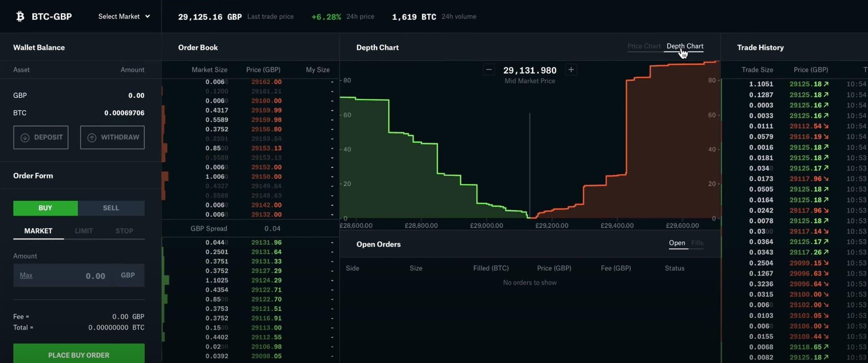Click bid price 29131.96 in order book

point(266,243)
